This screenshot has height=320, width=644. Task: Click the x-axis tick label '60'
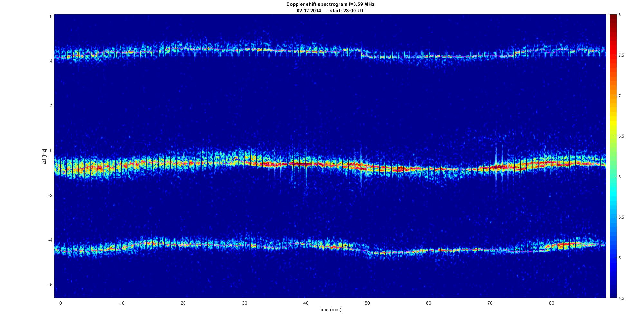pos(428,303)
